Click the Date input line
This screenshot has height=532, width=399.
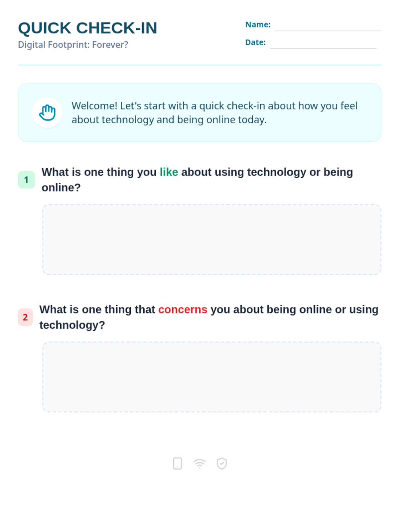[323, 44]
